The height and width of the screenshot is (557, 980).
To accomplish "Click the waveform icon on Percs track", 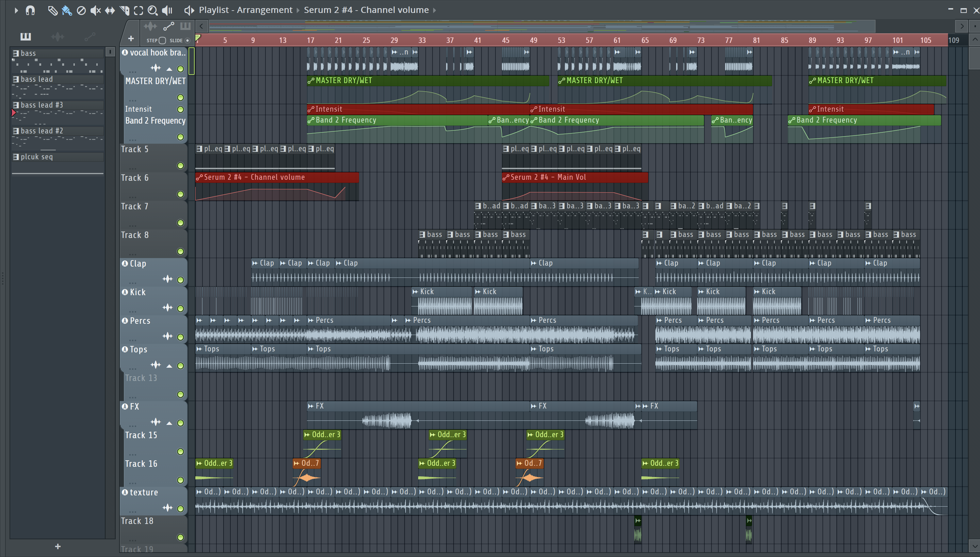I will click(167, 336).
